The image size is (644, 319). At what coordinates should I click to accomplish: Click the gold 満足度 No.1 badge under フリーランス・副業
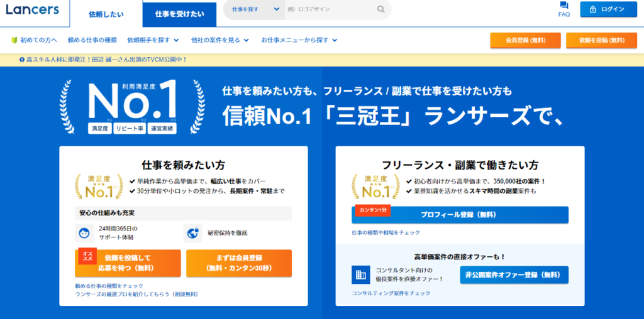[376, 187]
